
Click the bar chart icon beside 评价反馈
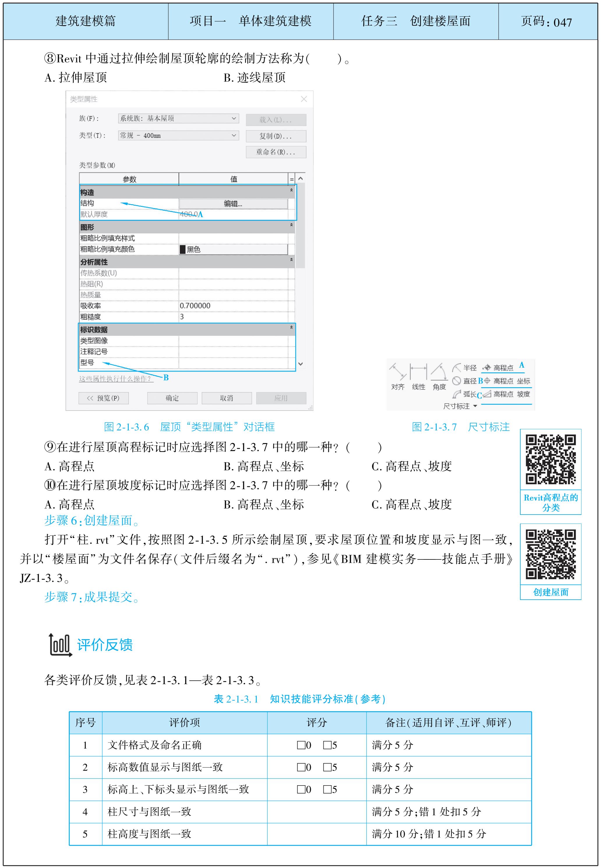pyautogui.click(x=60, y=645)
